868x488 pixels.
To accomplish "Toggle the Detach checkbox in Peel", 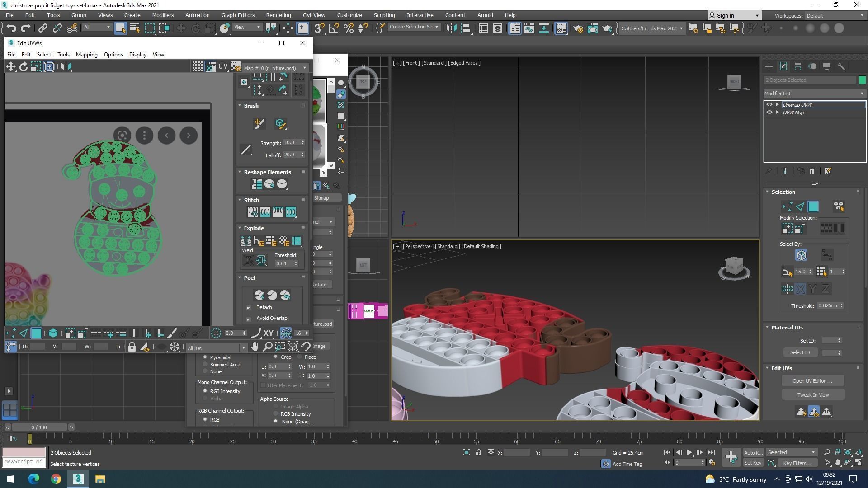I will pyautogui.click(x=249, y=308).
